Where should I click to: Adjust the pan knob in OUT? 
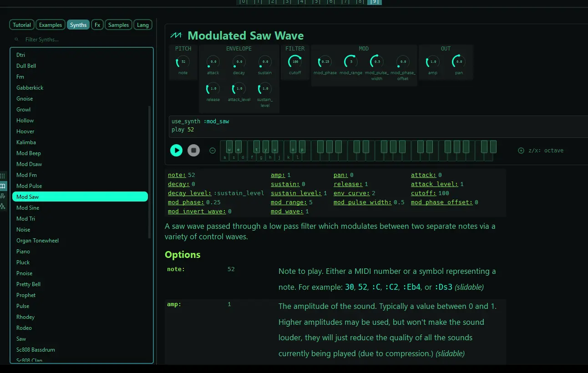click(x=459, y=62)
